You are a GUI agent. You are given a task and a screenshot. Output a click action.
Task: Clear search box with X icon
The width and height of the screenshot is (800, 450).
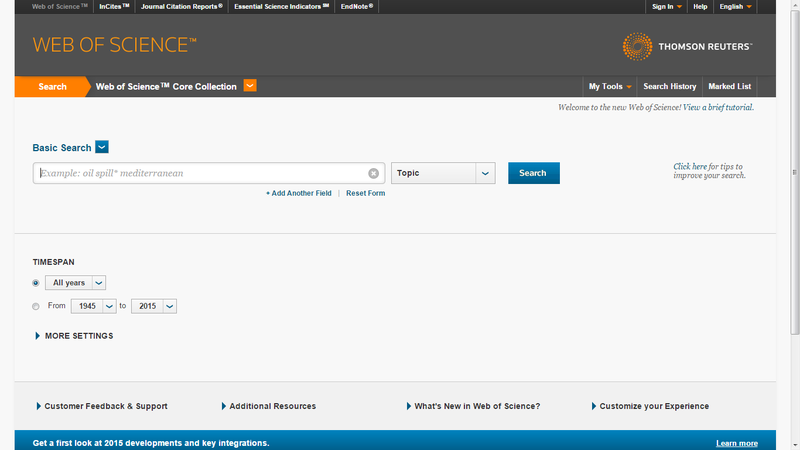(374, 173)
